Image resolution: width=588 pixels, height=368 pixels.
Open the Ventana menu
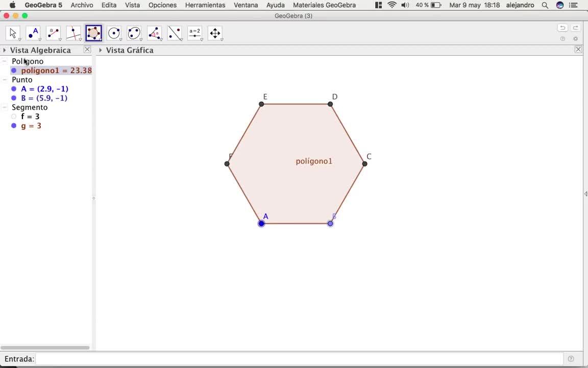pos(246,5)
